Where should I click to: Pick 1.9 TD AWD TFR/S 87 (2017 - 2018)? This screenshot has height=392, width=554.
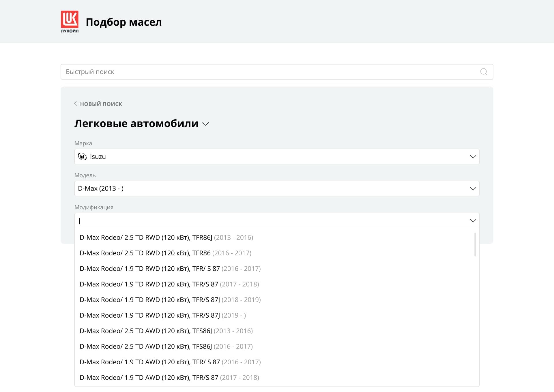click(x=169, y=378)
